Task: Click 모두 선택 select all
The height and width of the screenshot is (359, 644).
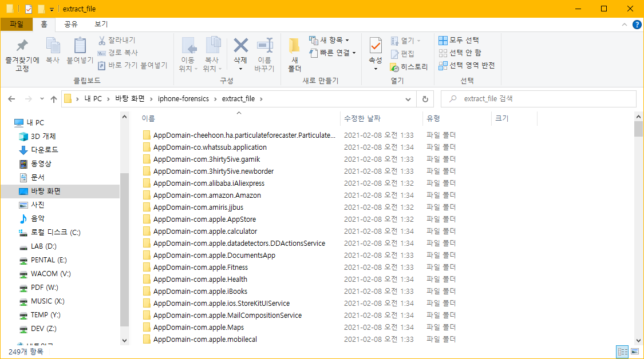Action: 459,40
